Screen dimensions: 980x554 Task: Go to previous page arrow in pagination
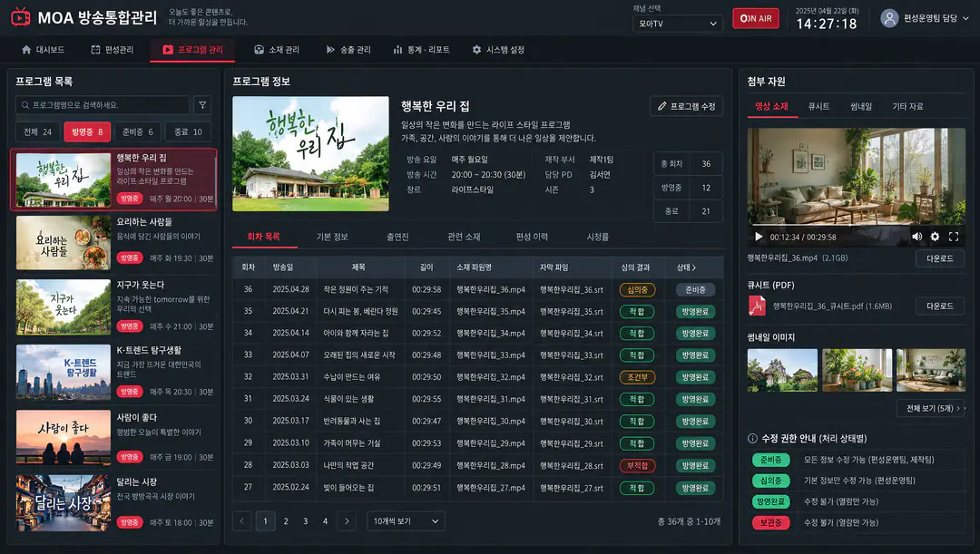(242, 520)
